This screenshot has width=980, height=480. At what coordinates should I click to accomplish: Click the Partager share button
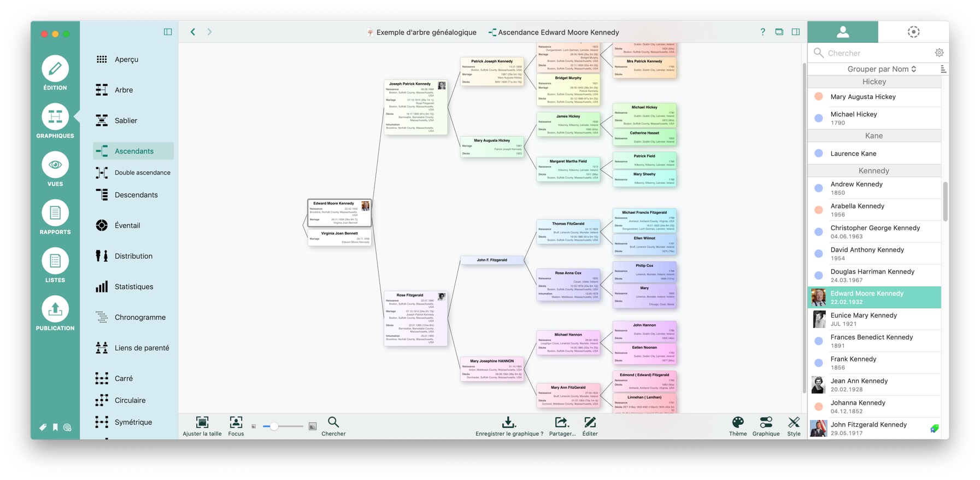pos(562,426)
